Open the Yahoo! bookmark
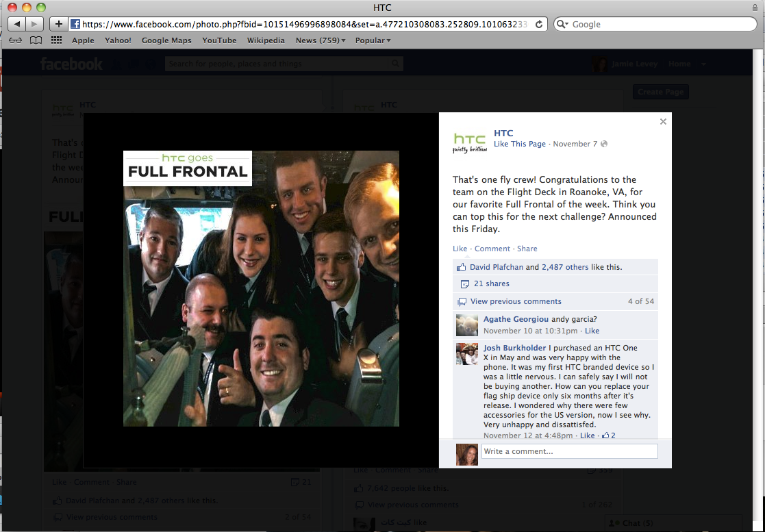The width and height of the screenshot is (765, 532). [x=118, y=40]
